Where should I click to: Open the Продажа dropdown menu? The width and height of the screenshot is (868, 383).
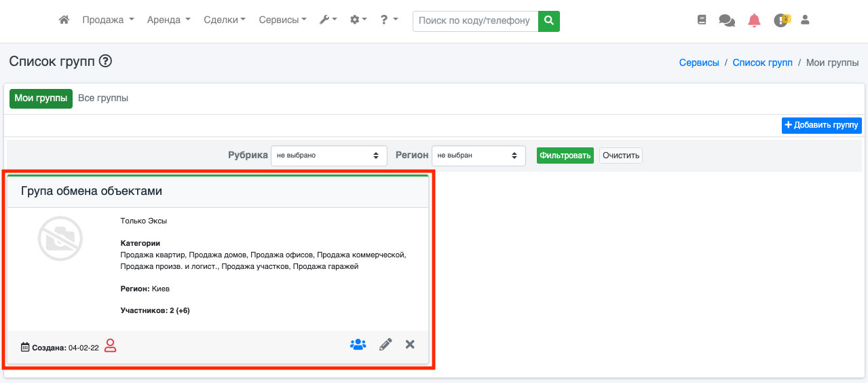108,20
